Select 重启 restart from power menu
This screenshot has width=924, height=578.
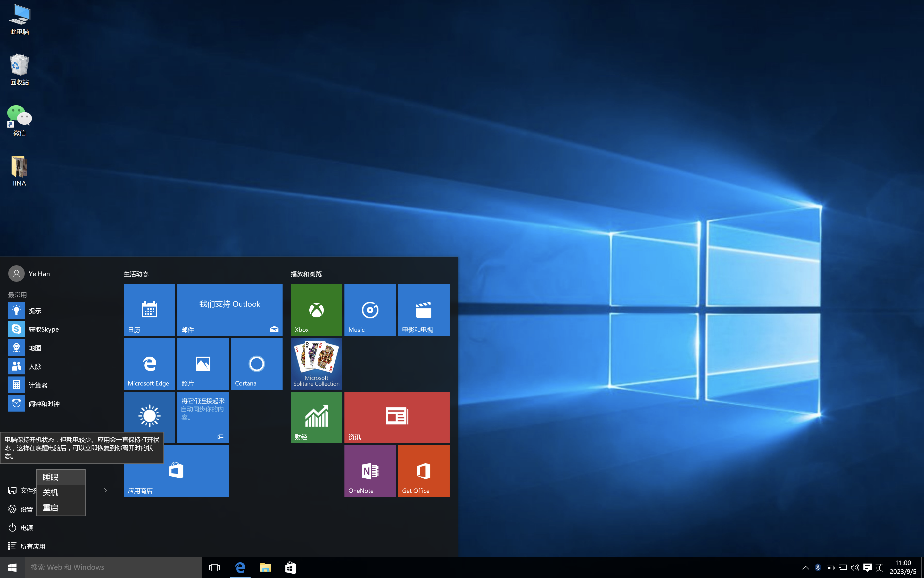[x=61, y=508]
